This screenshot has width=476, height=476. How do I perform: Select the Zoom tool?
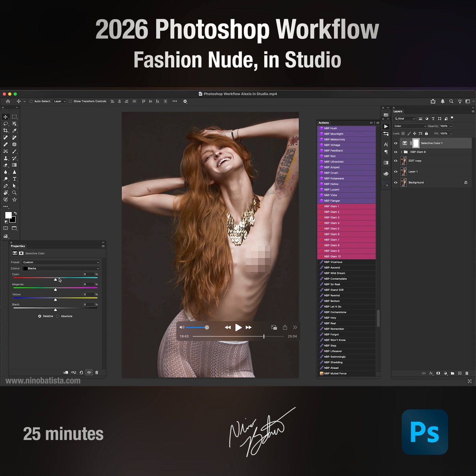point(14,192)
